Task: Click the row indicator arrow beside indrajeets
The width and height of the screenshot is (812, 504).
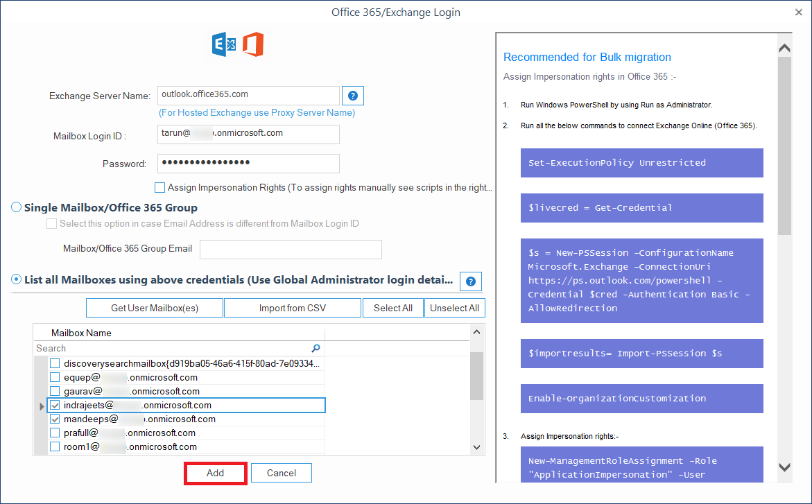Action: [x=42, y=406]
